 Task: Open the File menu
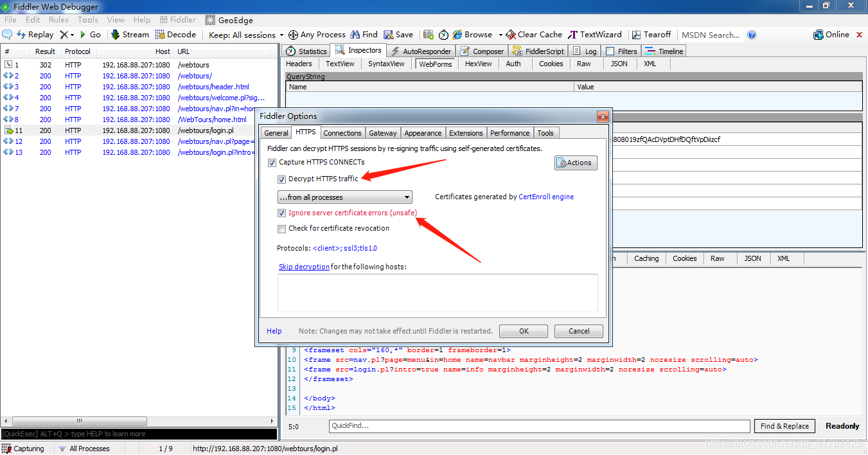click(10, 20)
